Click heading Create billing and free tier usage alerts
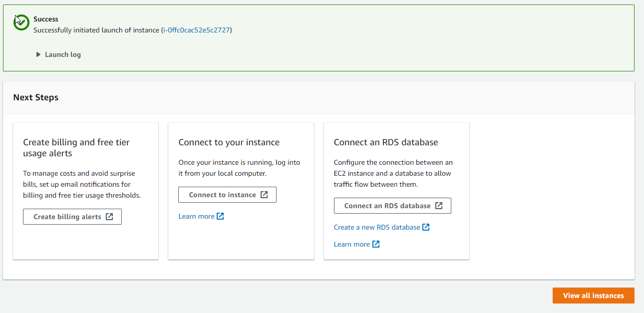Viewport: 644px width, 313px height. point(76,148)
